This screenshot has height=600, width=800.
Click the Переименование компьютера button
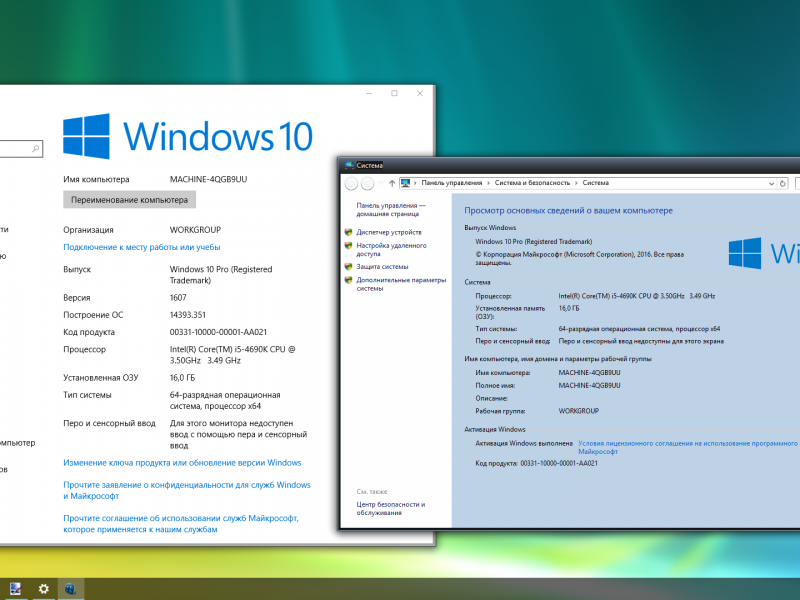coord(130,200)
